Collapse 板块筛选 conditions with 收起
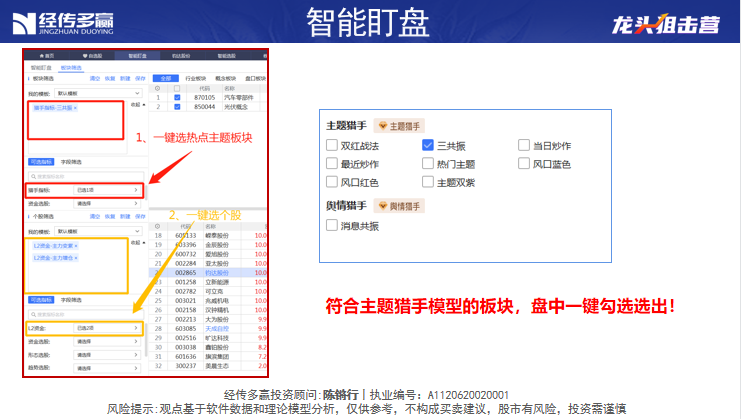This screenshot has width=741, height=419. 138,105
